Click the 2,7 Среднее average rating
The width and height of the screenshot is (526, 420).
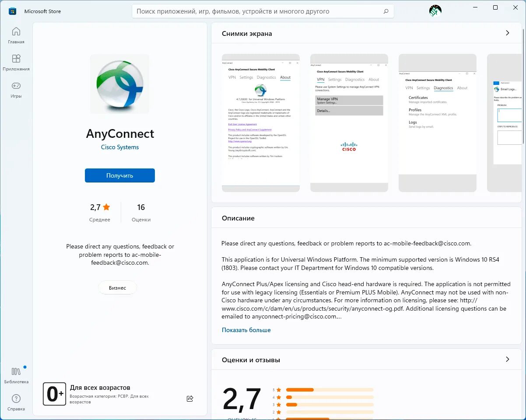[x=100, y=213]
